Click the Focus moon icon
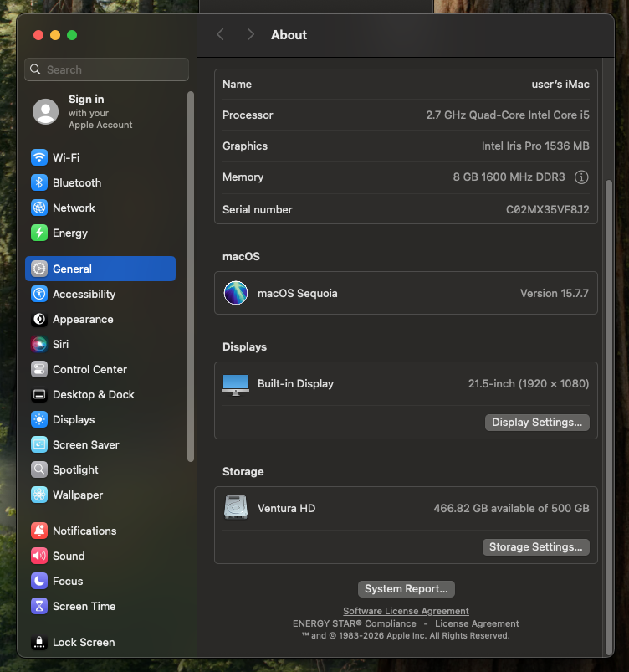 (39, 581)
